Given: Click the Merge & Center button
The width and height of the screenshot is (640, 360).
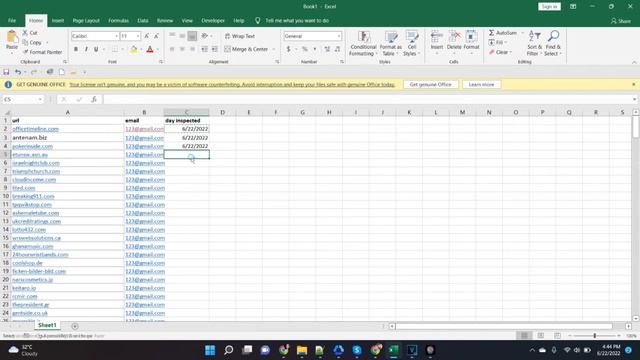Looking at the screenshot, I should [x=246, y=49].
